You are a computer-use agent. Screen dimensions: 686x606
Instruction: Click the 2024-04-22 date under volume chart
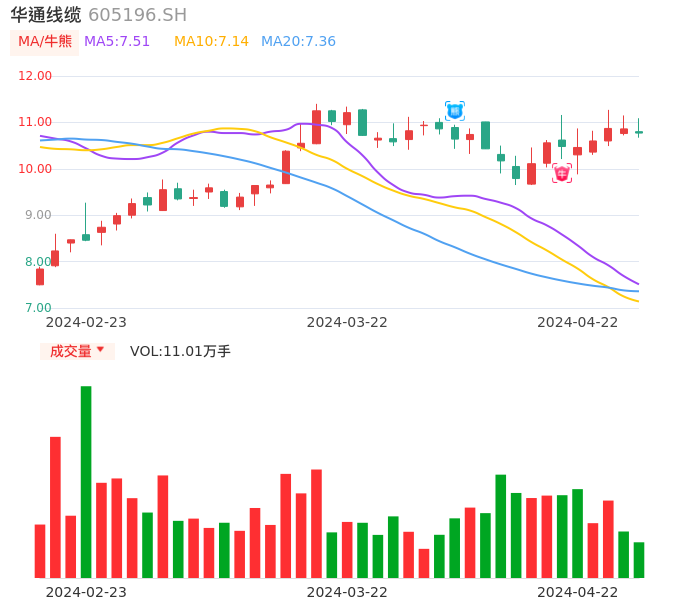(578, 593)
